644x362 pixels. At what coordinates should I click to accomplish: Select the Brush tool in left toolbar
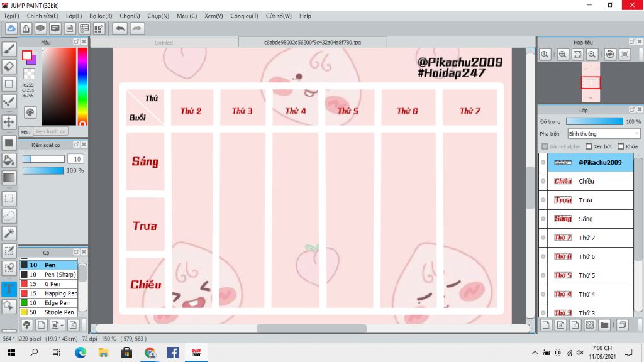[x=9, y=49]
